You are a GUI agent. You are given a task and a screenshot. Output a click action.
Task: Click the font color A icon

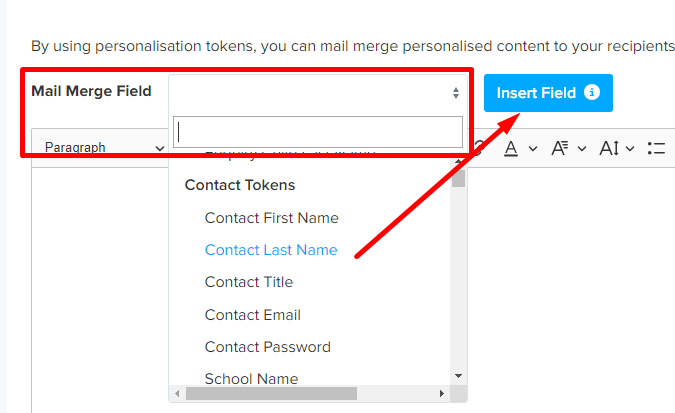pos(511,149)
